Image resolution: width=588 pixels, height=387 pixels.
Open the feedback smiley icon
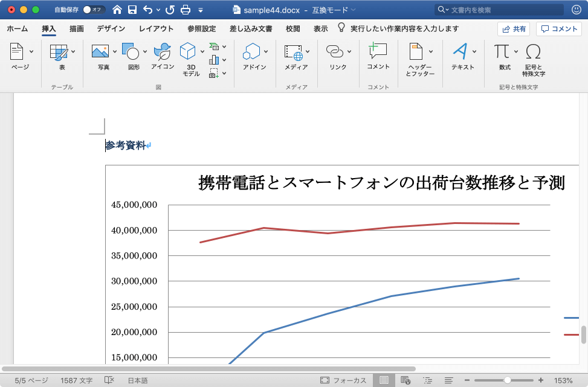(x=577, y=10)
